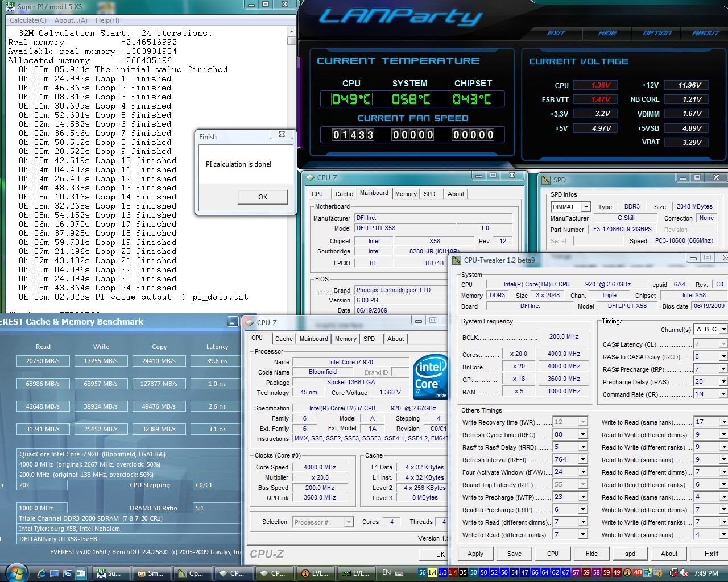Open EVEREST taskbar button with green icon
Screen dimensions: 728x582
pos(355,573)
